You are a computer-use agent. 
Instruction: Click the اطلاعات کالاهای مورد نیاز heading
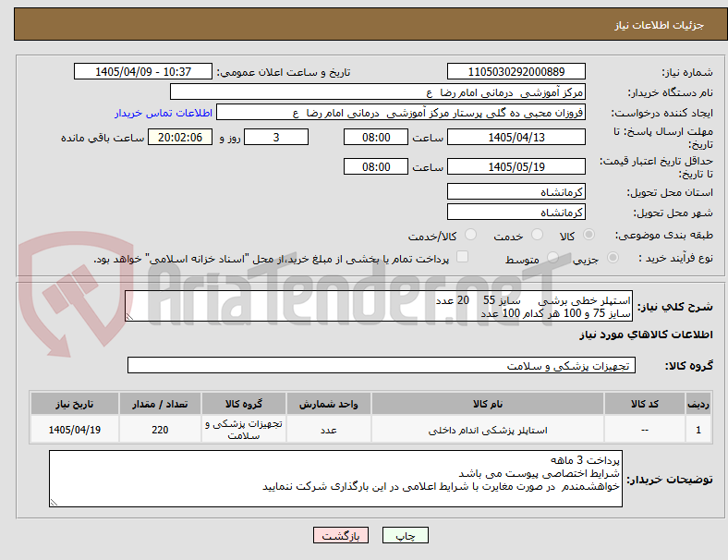pos(646,335)
